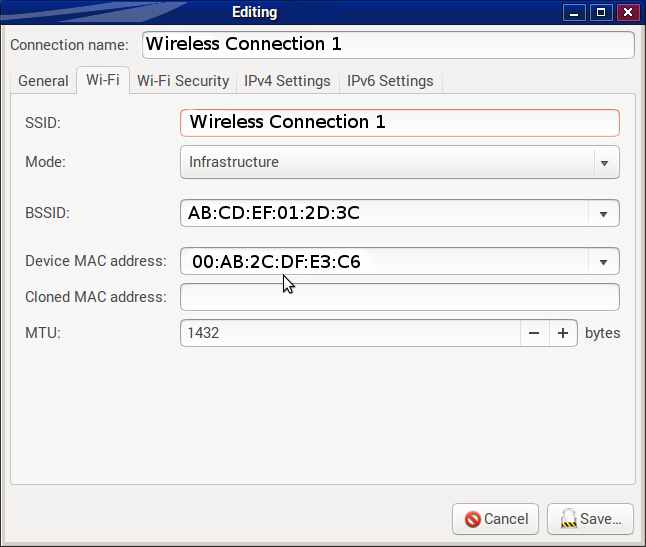Viewport: 646px width, 547px height.
Task: Expand the BSSID dropdown arrow
Action: [x=603, y=213]
